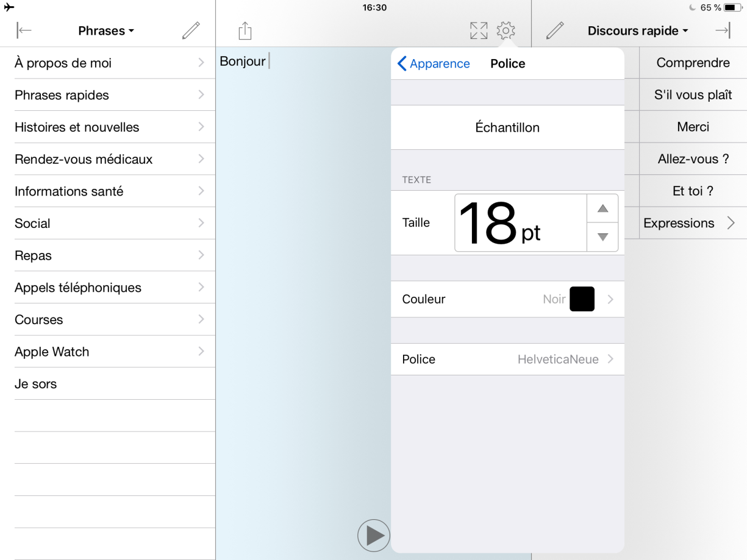
Task: Play the typed text with the play button
Action: point(374,536)
